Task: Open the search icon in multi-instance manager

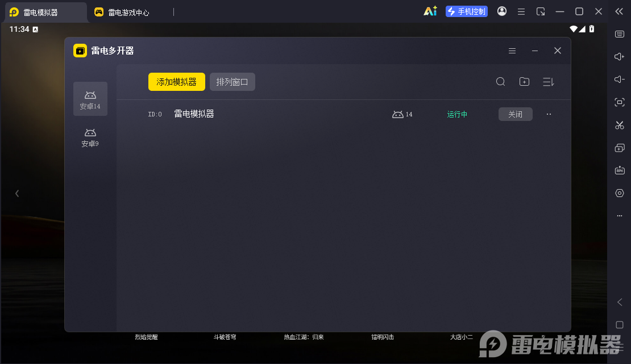Action: pos(501,82)
